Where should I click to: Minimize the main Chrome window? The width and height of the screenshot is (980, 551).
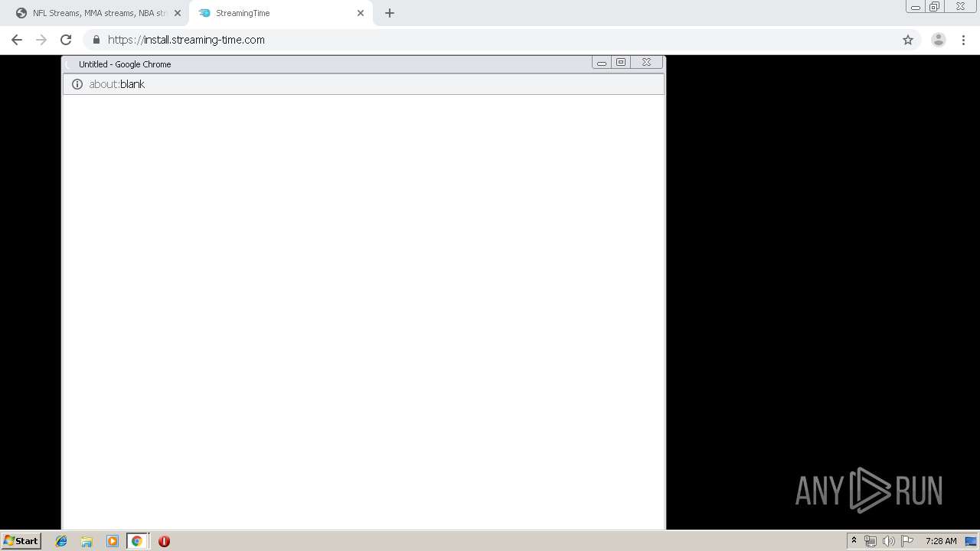tap(916, 7)
